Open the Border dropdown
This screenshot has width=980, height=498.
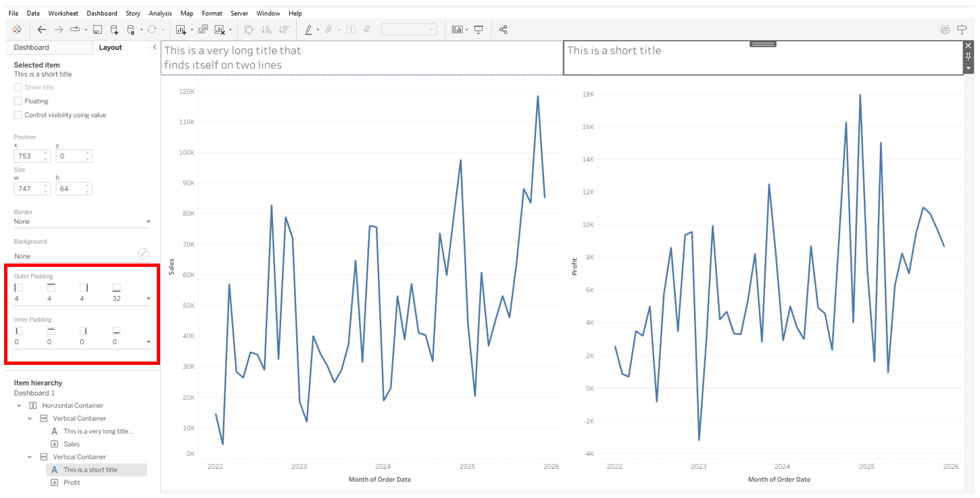[148, 222]
